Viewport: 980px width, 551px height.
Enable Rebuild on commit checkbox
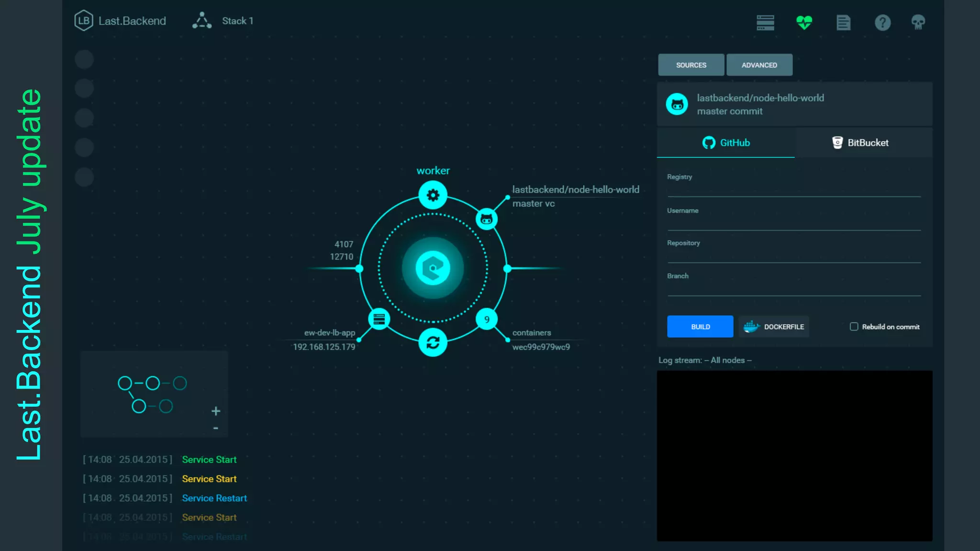tap(854, 327)
